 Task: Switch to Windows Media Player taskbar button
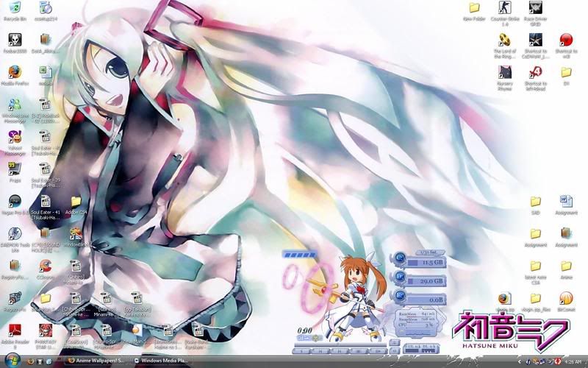[x=161, y=361]
